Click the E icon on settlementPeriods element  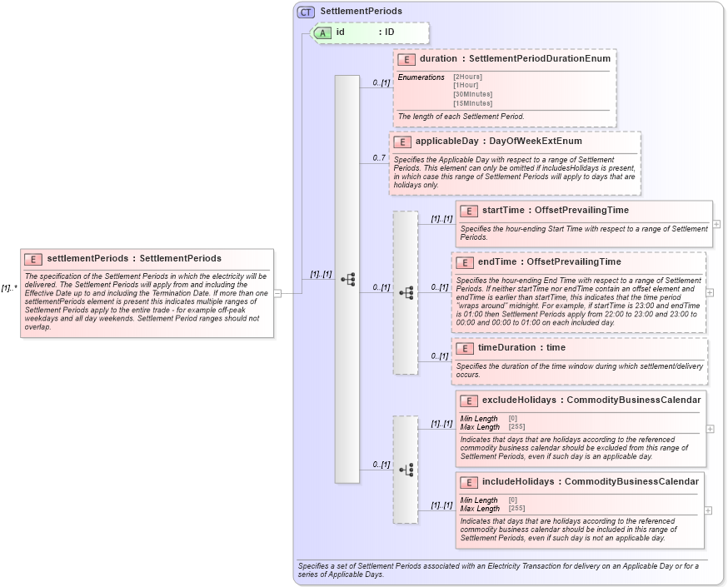[32, 258]
